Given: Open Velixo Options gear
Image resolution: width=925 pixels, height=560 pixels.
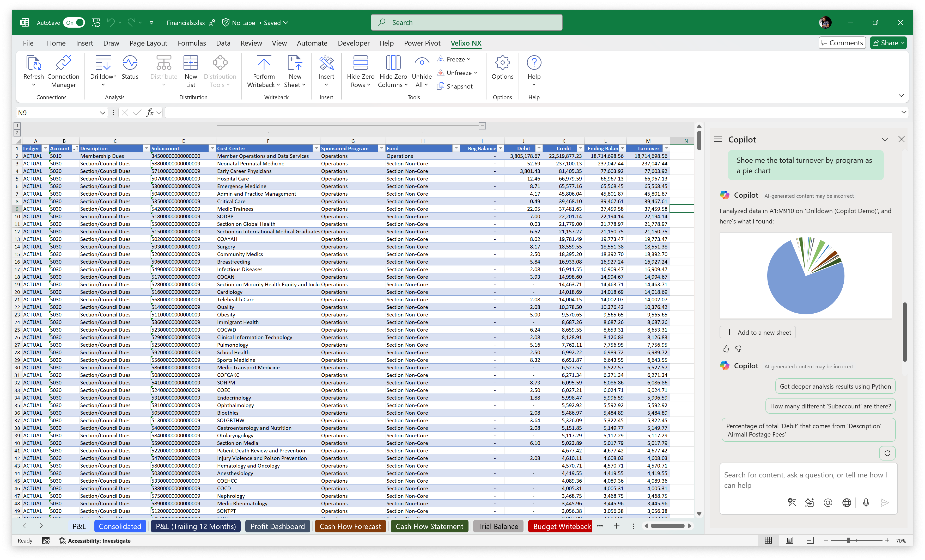Looking at the screenshot, I should click(x=502, y=63).
